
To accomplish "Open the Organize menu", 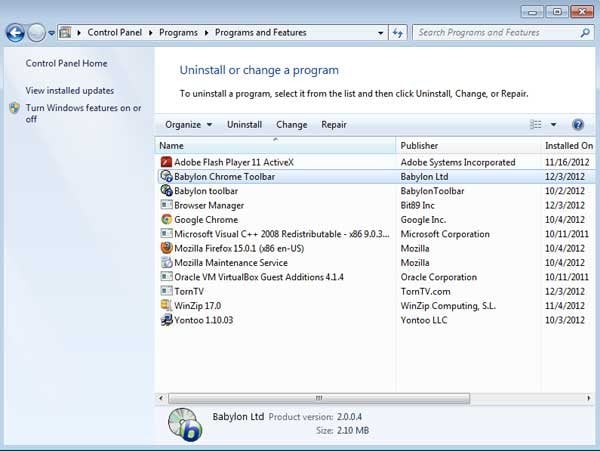I will click(188, 125).
